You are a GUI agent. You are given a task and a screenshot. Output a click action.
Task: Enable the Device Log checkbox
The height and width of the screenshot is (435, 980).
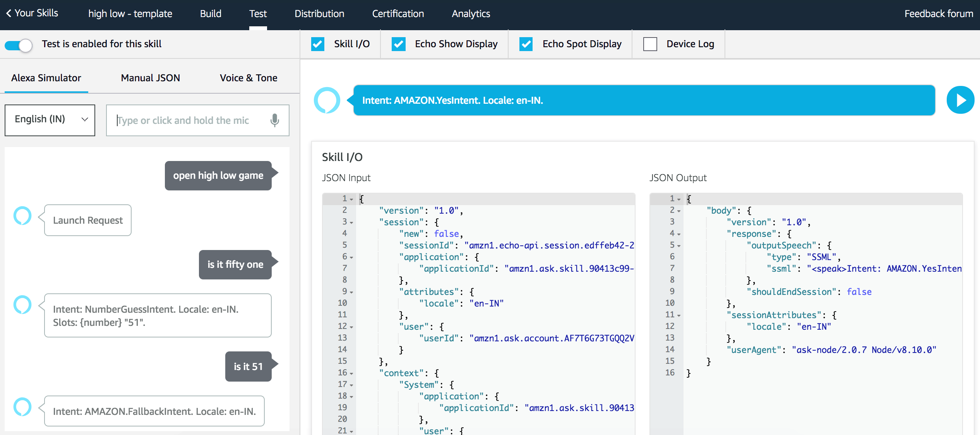click(650, 44)
